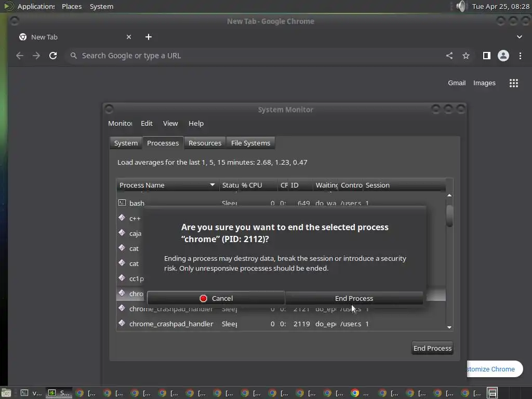This screenshot has height=399, width=532.
Task: Open the Gmail link
Action: click(x=457, y=83)
